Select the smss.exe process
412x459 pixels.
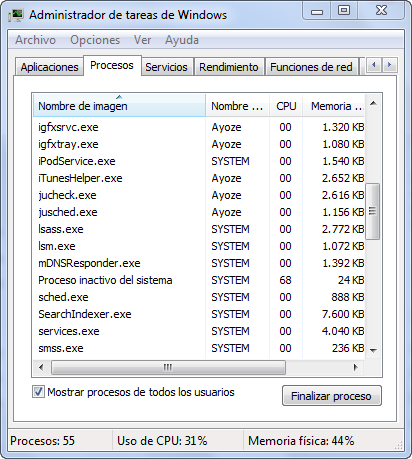199,348
